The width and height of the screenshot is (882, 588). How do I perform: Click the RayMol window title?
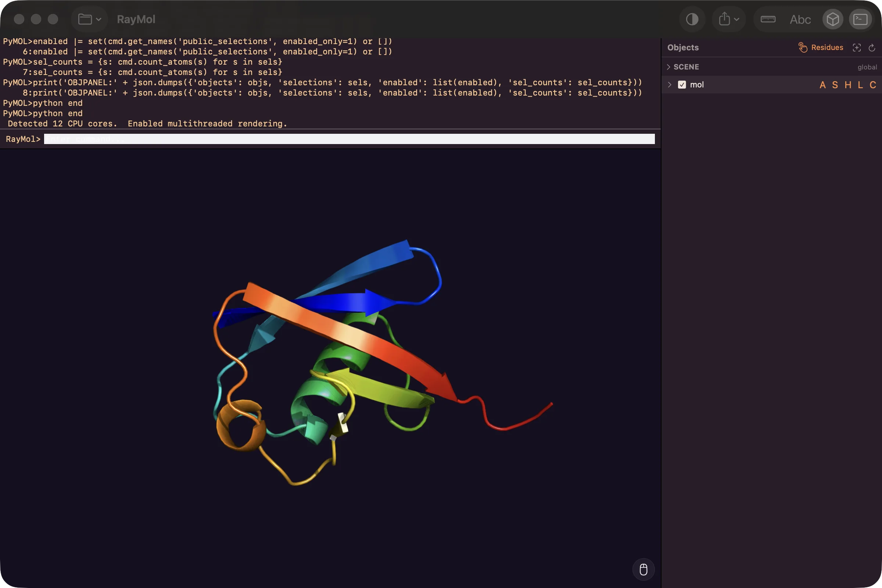coord(136,19)
